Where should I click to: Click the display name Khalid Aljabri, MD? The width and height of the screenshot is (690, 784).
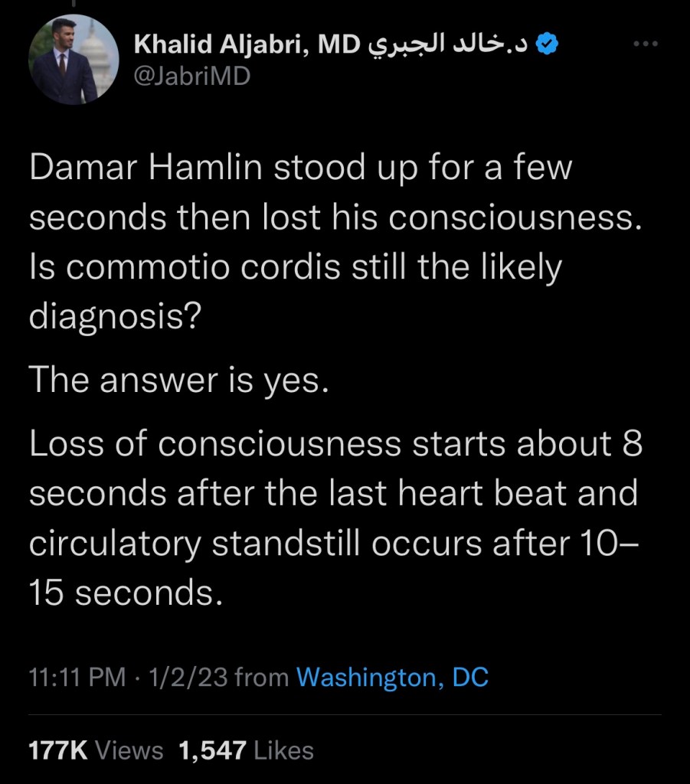coord(246,46)
